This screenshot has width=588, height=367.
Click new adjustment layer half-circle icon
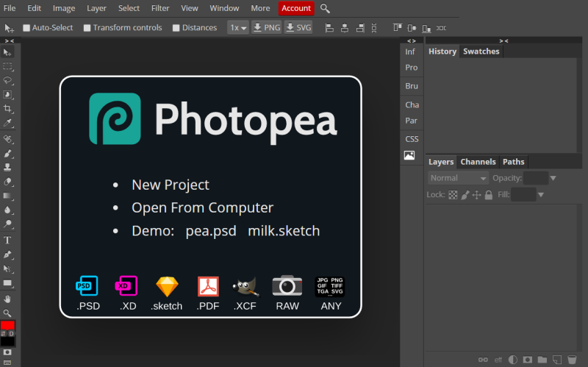(x=512, y=360)
